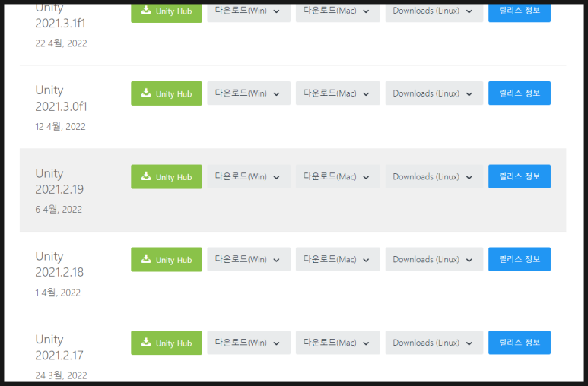Open 릴리스 정보 for Unity 2021.3.1f1
588x386 pixels.
click(x=520, y=13)
